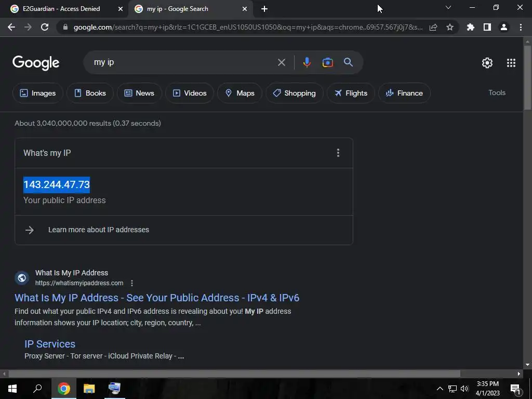532x399 pixels.
Task: Go back to the previous page
Action: click(11, 27)
